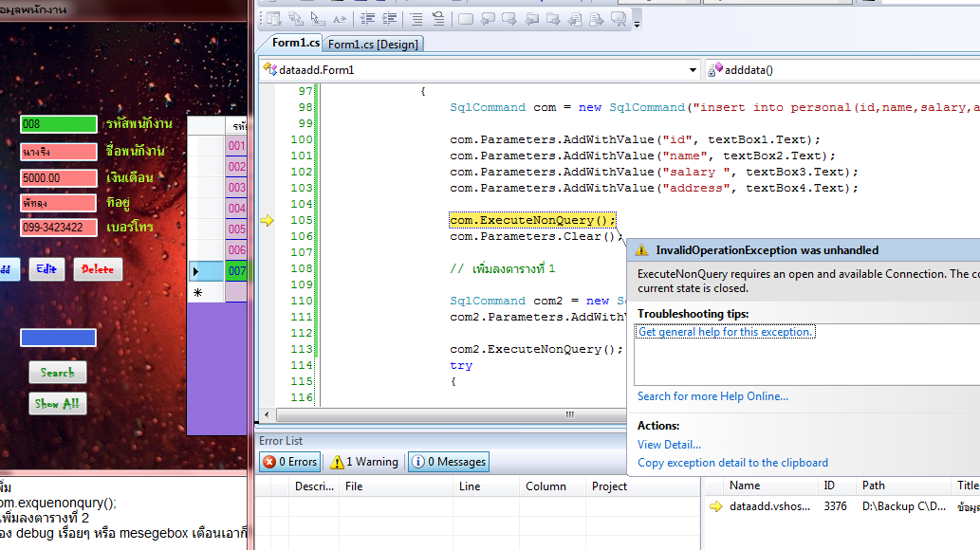Click the salary field showing 5000.00
Viewport: 980px width, 550px height.
[x=58, y=178]
